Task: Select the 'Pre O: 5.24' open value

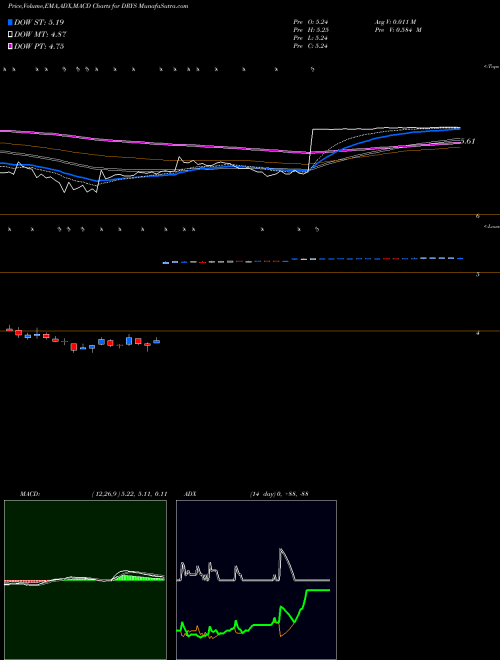Action: 311,22
